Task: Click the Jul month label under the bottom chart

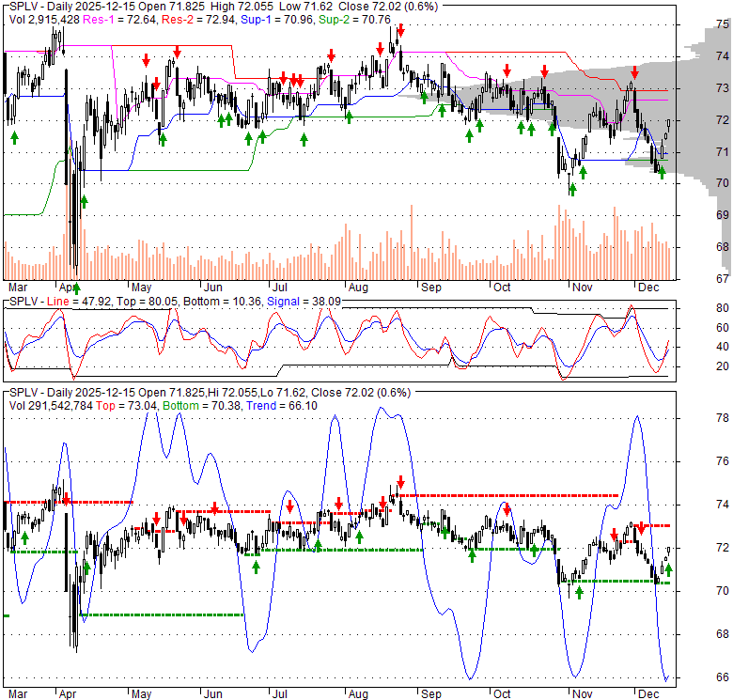Action: pos(279,694)
